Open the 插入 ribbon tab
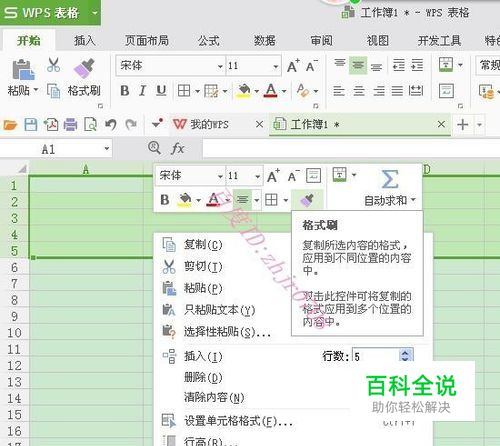 [85, 41]
